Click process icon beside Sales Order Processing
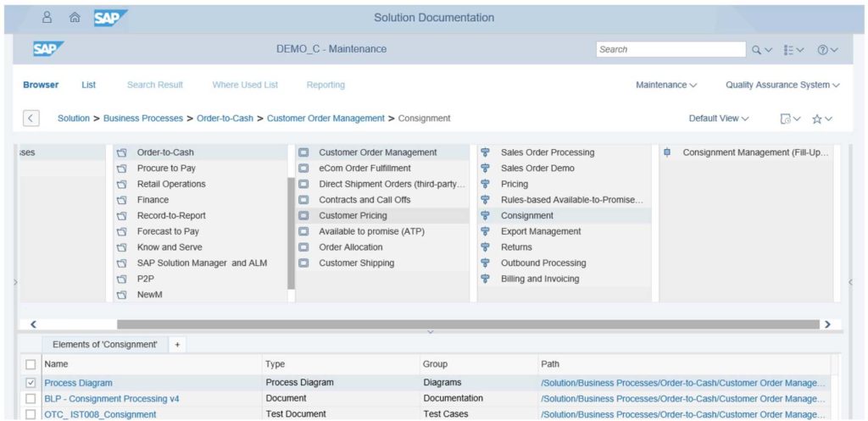The height and width of the screenshot is (421, 868). (x=486, y=152)
